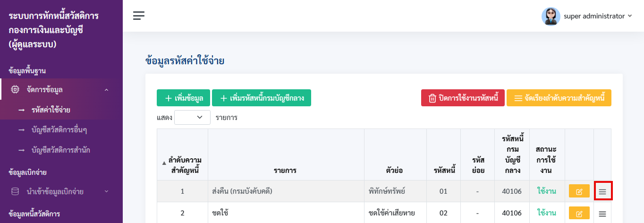Open the แสดง rows-per-page dropdown
The height and width of the screenshot is (223, 644).
tap(192, 117)
